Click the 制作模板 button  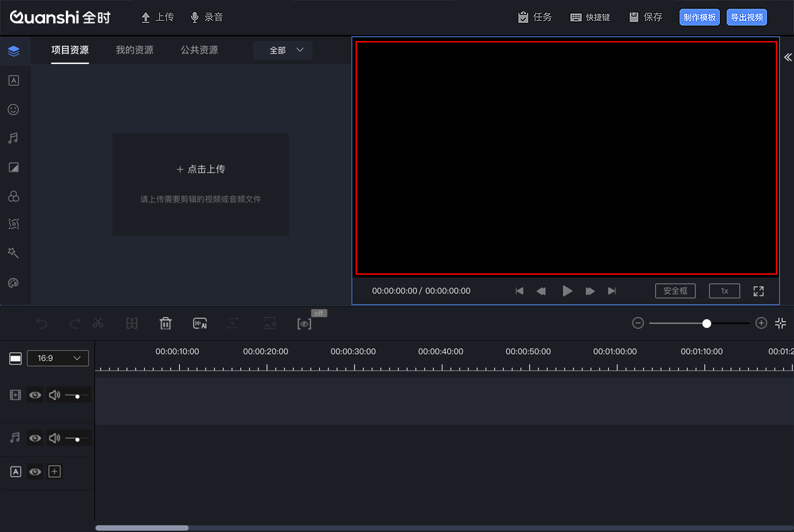point(699,18)
